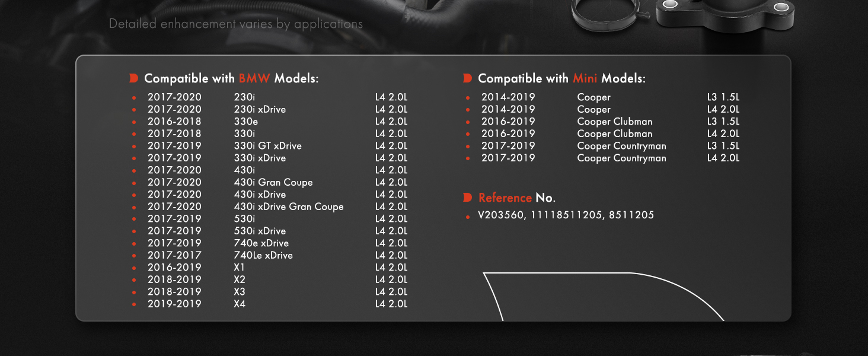
Task: Click "Cooper Countryman" in the L3 1.5L row
Action: click(x=622, y=146)
